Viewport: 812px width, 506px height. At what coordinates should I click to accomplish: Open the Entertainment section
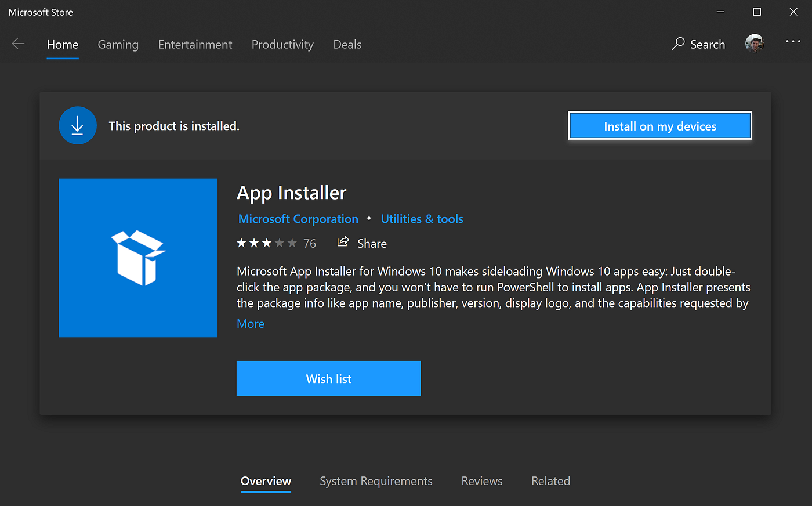[195, 44]
